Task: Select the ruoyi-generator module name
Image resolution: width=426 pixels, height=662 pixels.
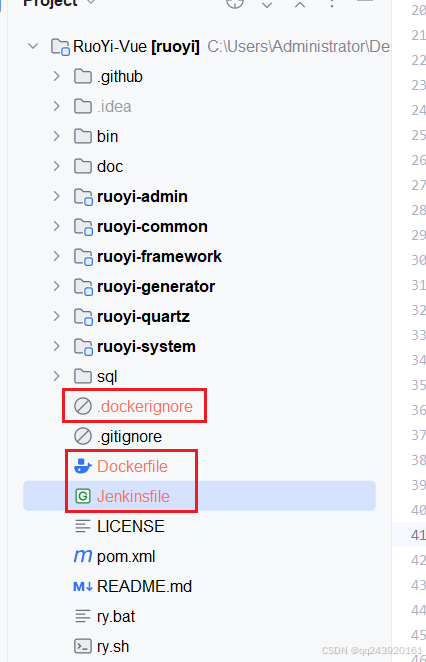Action: click(x=156, y=287)
